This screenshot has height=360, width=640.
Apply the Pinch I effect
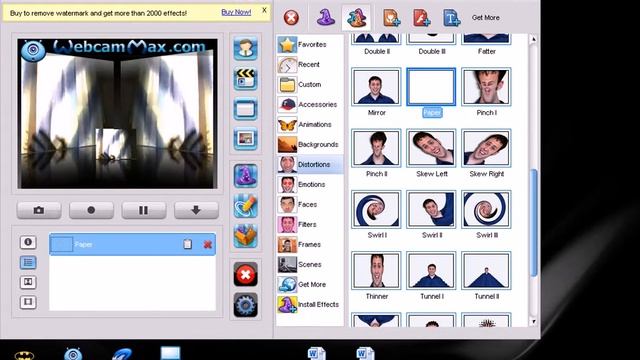point(486,87)
